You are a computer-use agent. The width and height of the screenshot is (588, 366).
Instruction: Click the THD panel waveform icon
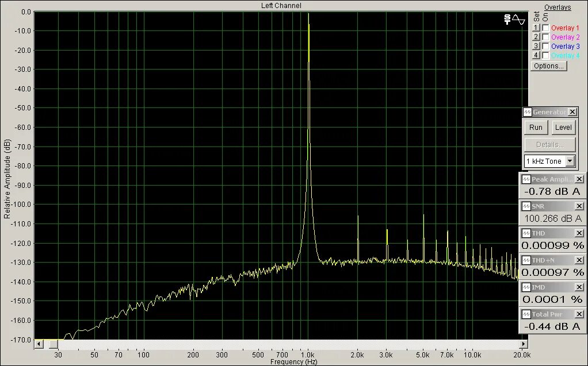(x=526, y=233)
